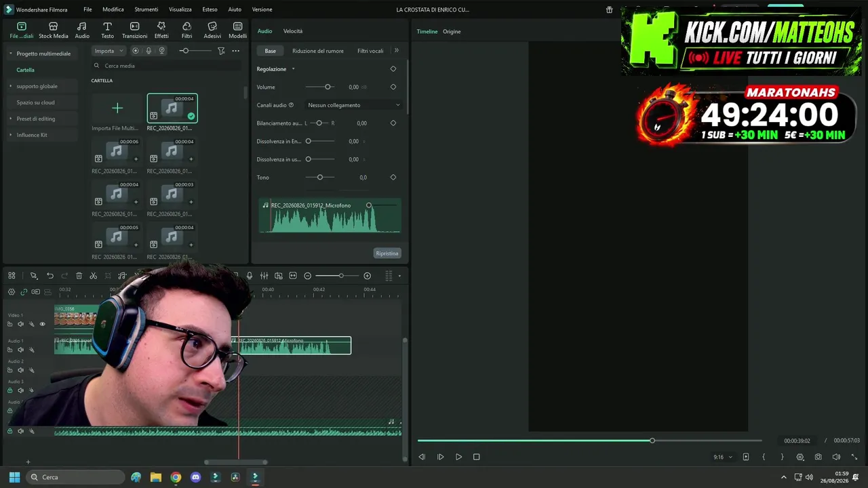
Task: Unlock the Audio 3 track
Action: pos(9,390)
